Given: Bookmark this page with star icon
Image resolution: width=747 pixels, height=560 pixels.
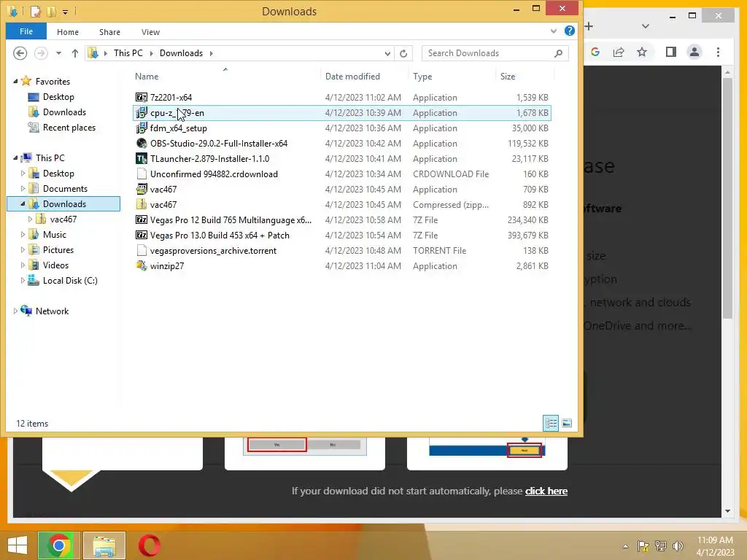Looking at the screenshot, I should (642, 52).
